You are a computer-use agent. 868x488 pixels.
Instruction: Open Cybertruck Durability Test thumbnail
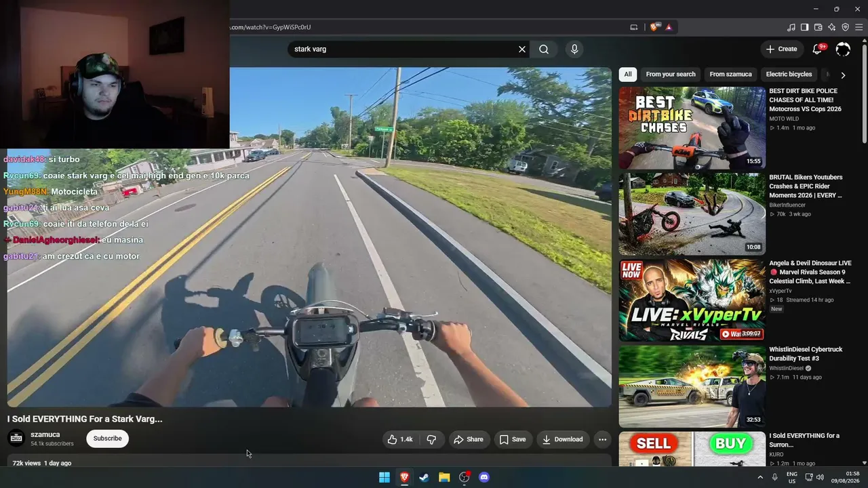pos(692,386)
